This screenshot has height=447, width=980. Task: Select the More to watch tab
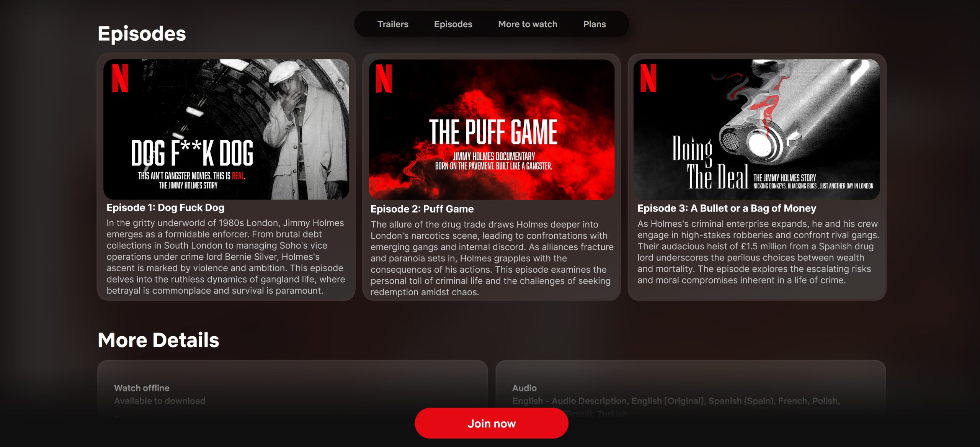528,24
